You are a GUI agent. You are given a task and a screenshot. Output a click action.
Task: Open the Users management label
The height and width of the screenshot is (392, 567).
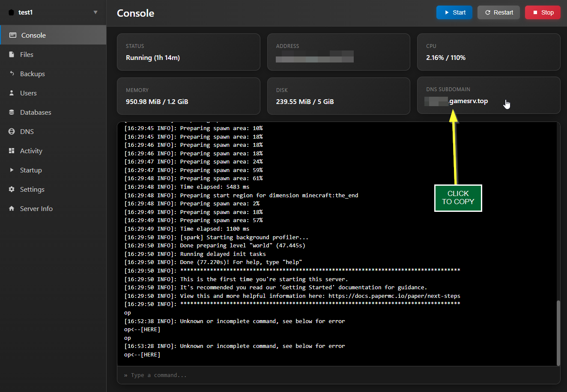[28, 93]
